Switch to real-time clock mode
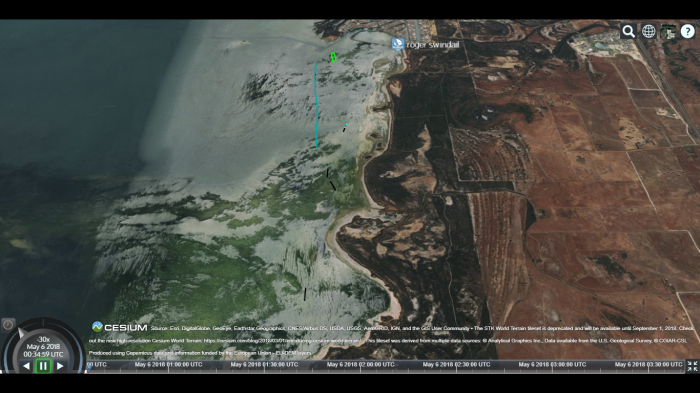Screen dimensions: 700x393 pos(8,325)
